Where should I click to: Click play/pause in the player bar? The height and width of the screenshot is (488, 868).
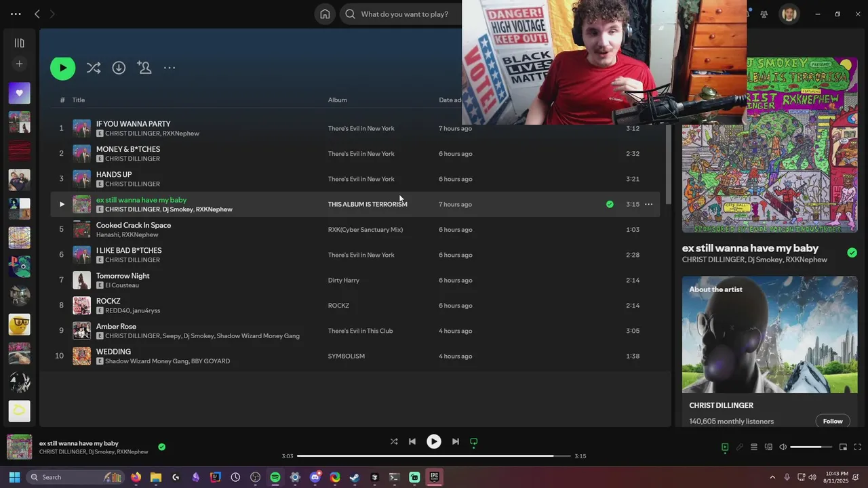point(433,441)
